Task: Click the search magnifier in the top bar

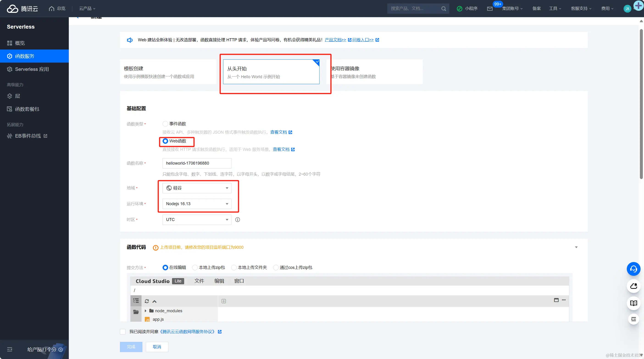Action: tap(444, 8)
